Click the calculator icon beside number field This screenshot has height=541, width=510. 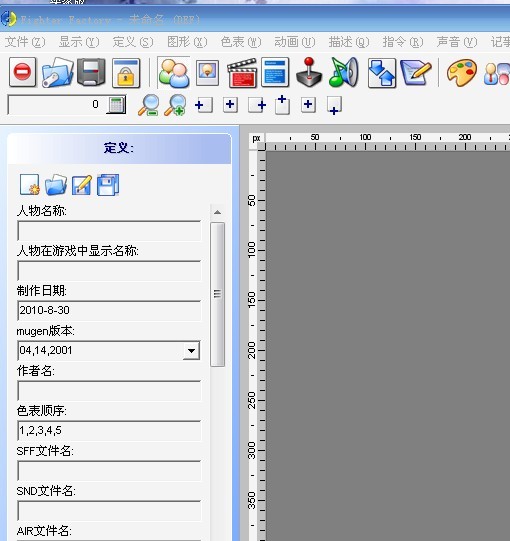tap(116, 105)
